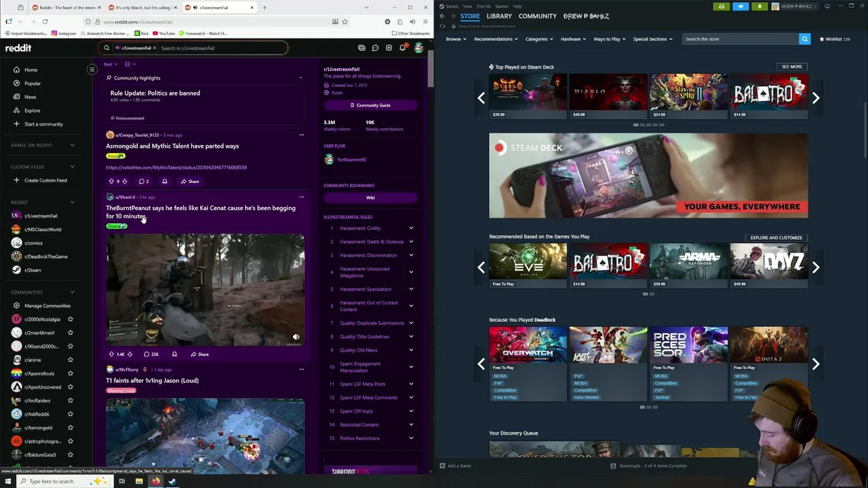
Task: Upvote the Asmongold and Mythic Talent post
Action: pyautogui.click(x=111, y=182)
